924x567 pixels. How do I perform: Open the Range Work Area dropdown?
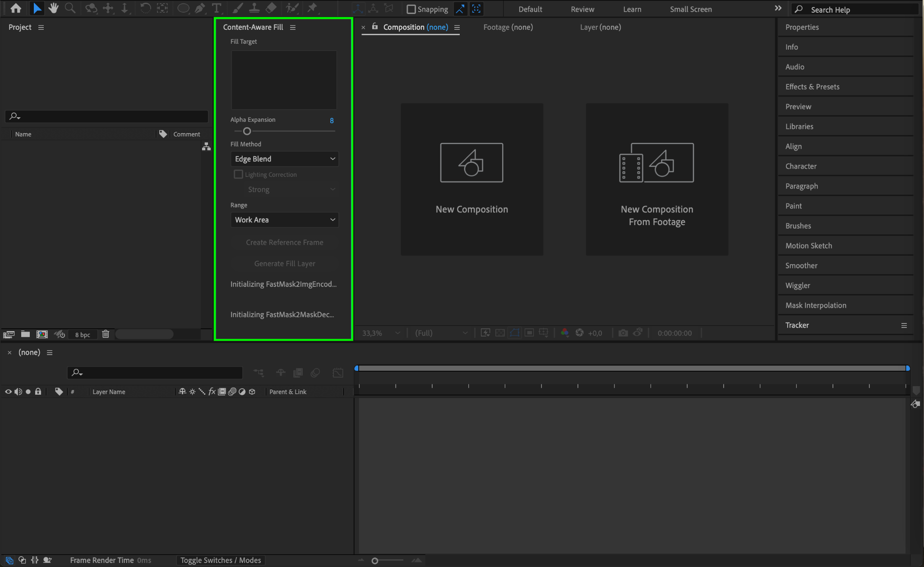284,220
